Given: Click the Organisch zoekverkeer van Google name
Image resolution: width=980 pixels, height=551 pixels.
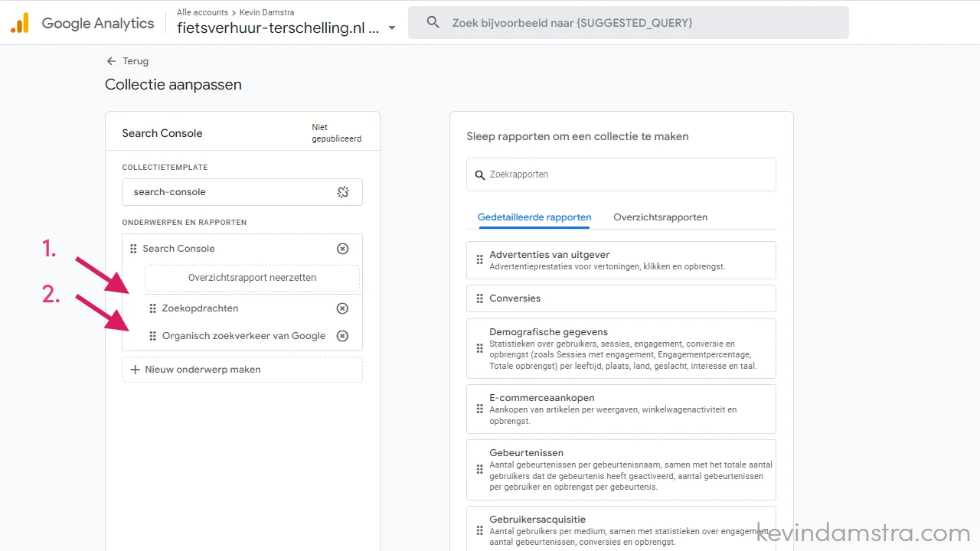Looking at the screenshot, I should click(243, 336).
